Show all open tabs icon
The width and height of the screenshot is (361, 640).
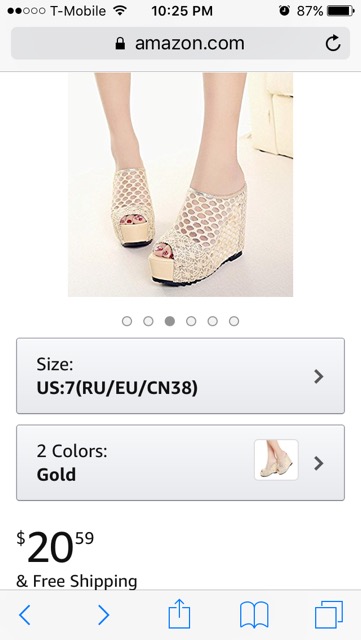pyautogui.click(x=329, y=614)
